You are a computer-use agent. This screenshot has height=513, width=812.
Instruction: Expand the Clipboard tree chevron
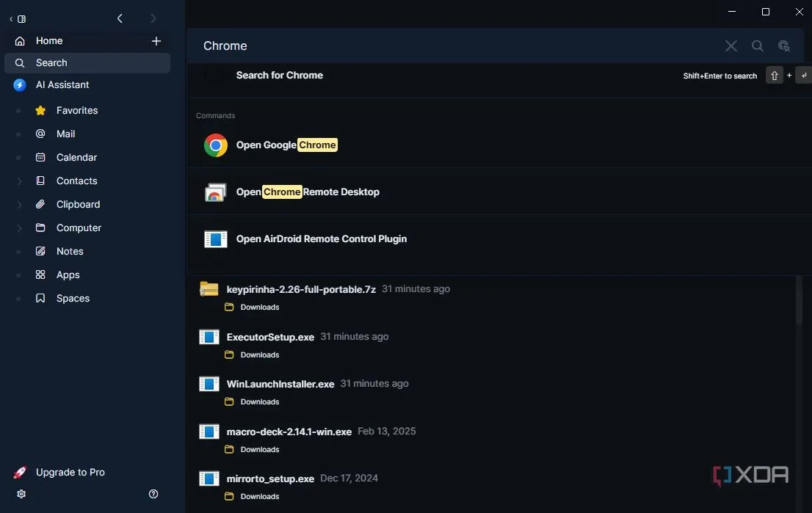(19, 205)
